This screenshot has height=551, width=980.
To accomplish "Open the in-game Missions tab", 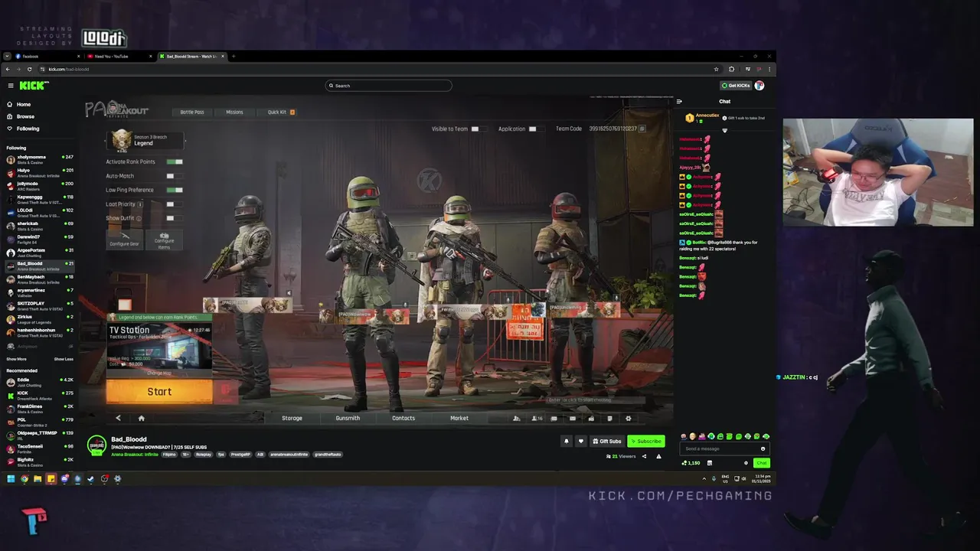I will 234,112.
